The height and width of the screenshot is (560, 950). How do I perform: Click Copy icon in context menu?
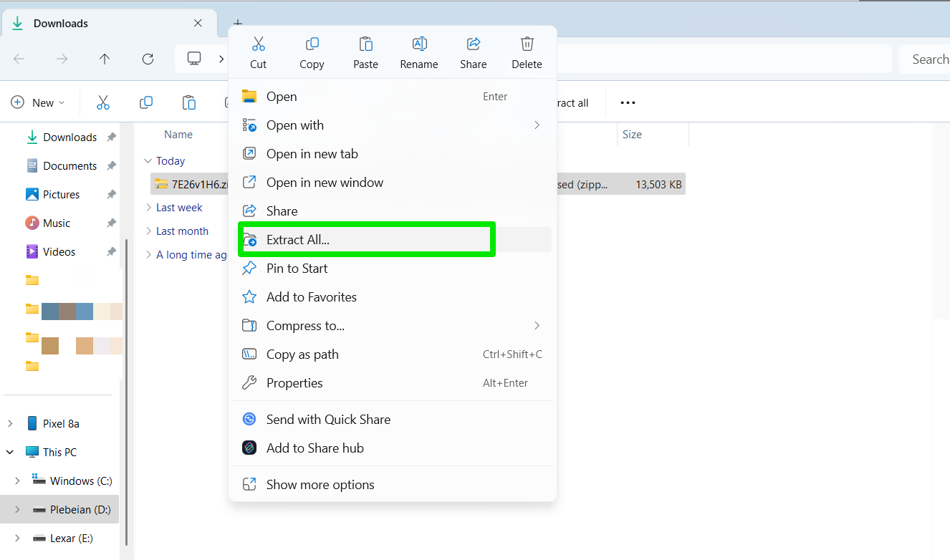pos(312,44)
